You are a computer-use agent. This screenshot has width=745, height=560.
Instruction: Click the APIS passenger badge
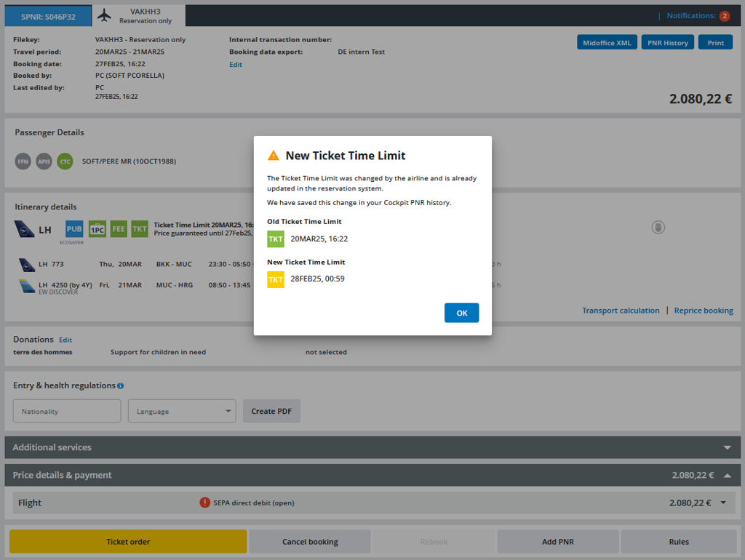44,161
